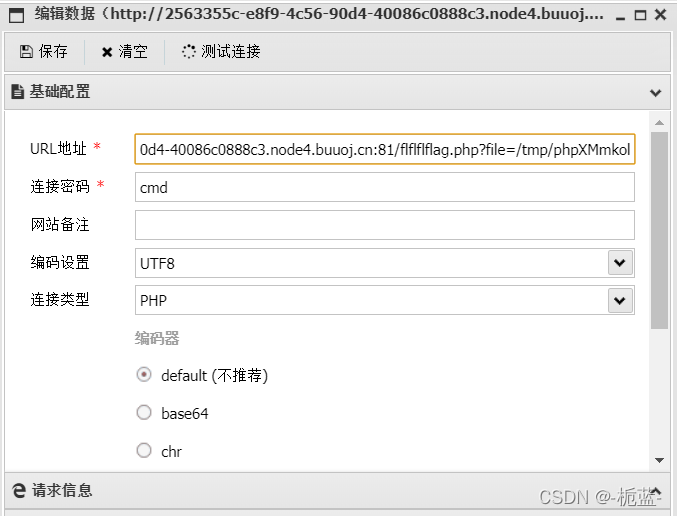Click the 测试连接 test connection button
Screen dimensions: 677x516
point(221,51)
